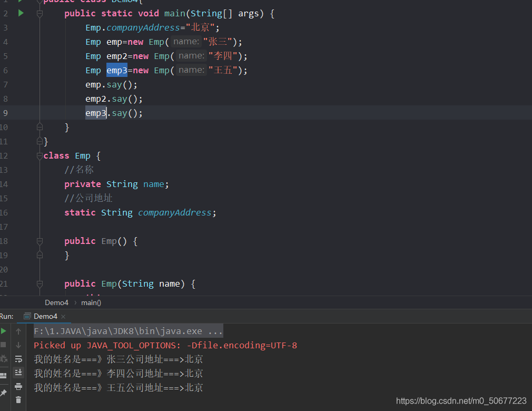Viewport: 532px width, 411px height.
Task: Click line number 16 in the gutter
Action: click(4, 213)
